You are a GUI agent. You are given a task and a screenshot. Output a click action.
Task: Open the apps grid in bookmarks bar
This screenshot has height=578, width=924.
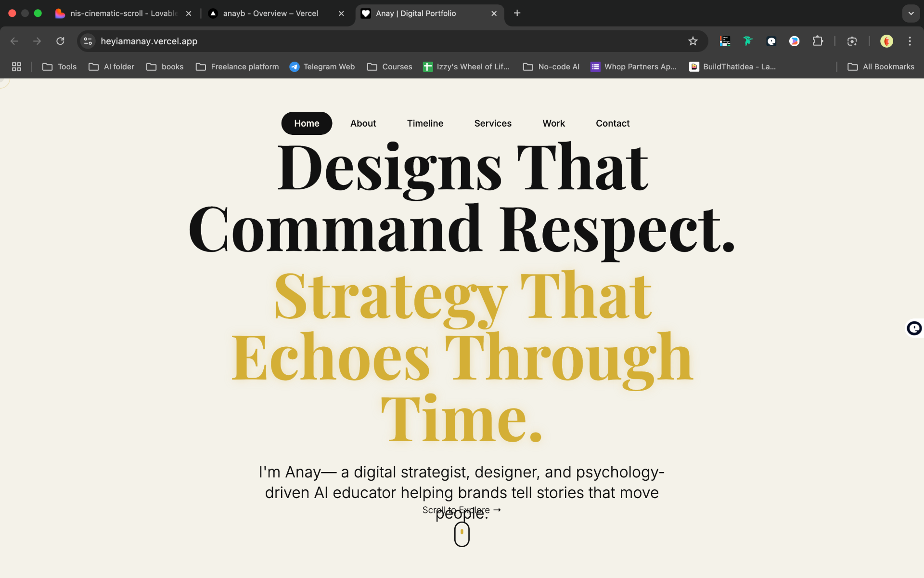pyautogui.click(x=17, y=66)
